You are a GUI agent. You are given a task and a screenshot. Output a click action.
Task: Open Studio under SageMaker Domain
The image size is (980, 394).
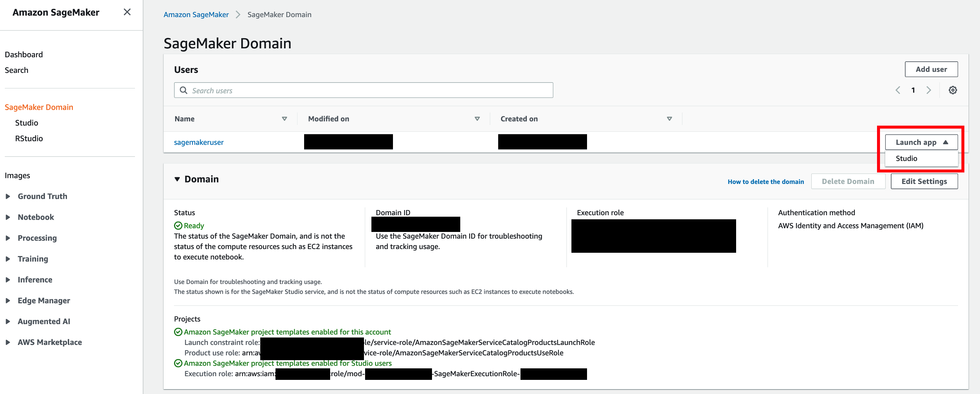tap(27, 123)
